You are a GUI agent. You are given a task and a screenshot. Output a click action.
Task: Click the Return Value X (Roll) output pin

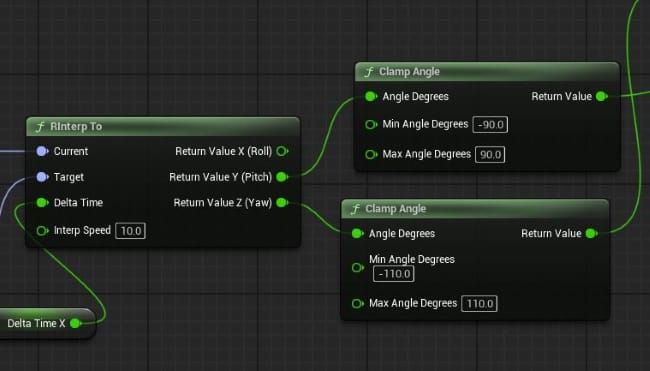282,151
